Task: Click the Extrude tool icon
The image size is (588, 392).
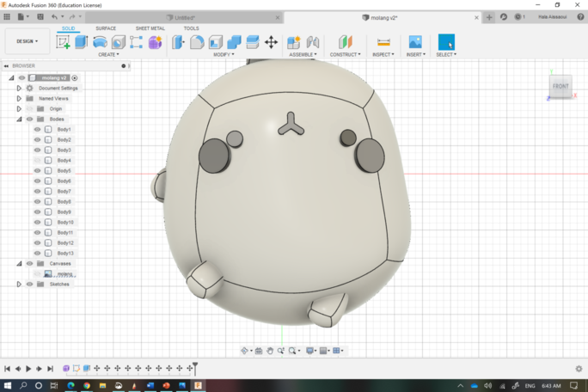Action: pyautogui.click(x=82, y=42)
